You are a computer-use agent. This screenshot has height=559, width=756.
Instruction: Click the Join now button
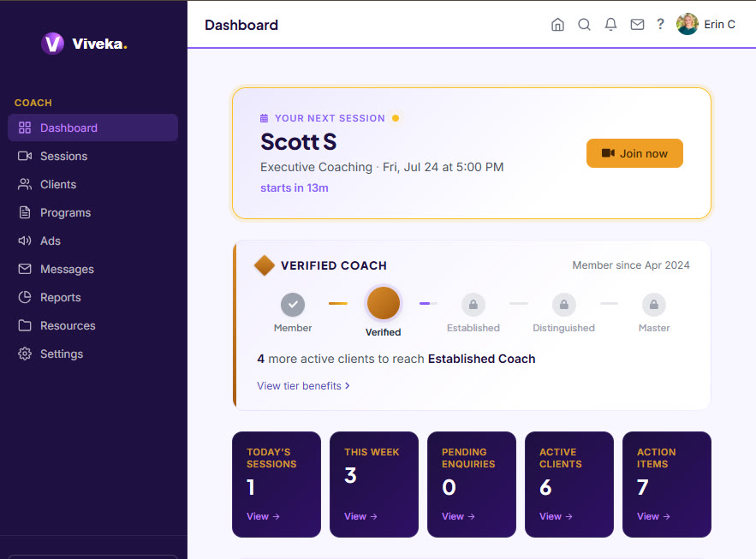pos(634,153)
